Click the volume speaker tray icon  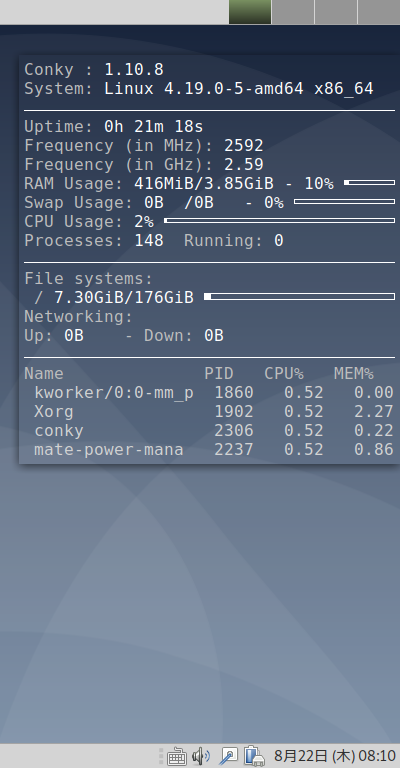(200, 757)
